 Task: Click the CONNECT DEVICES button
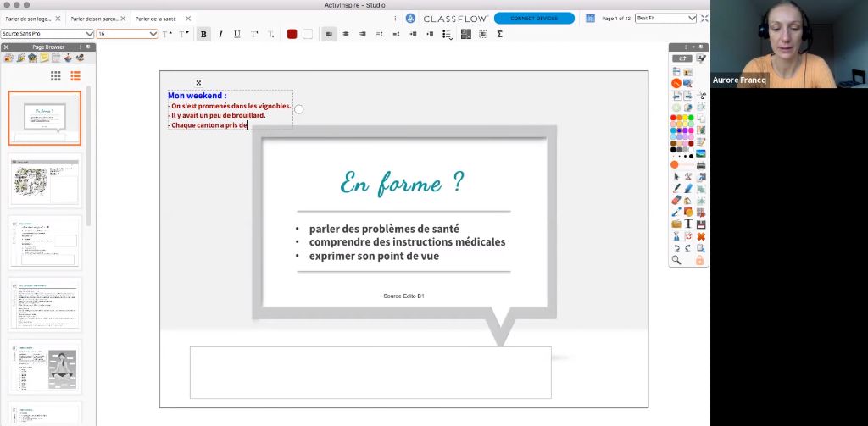pyautogui.click(x=534, y=19)
